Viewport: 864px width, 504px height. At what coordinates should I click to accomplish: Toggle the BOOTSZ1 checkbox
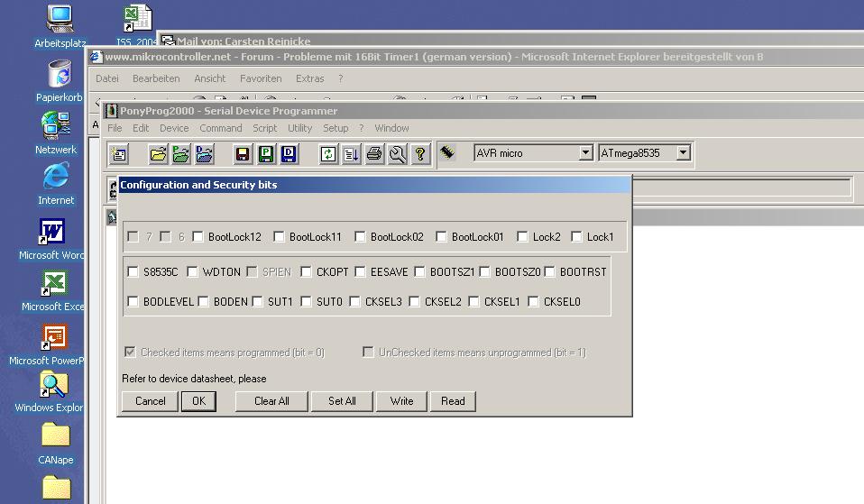[419, 271]
